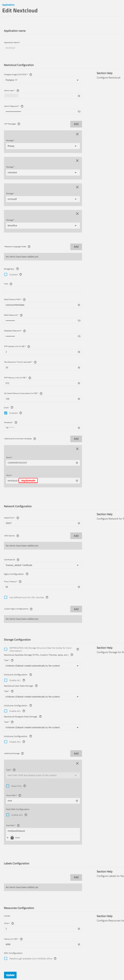Clear PHP Upload Limit value
The image size is (124, 980).
(79, 352)
